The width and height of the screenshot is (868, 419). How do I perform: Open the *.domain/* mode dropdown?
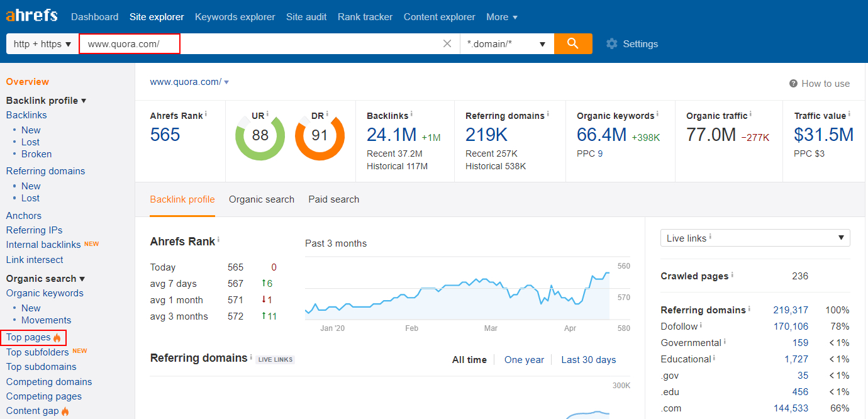pyautogui.click(x=506, y=44)
